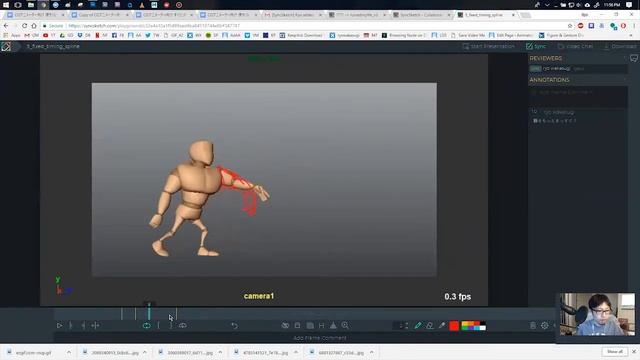The height and width of the screenshot is (360, 640).
Task: Select the eraser tool
Action: coord(430,325)
